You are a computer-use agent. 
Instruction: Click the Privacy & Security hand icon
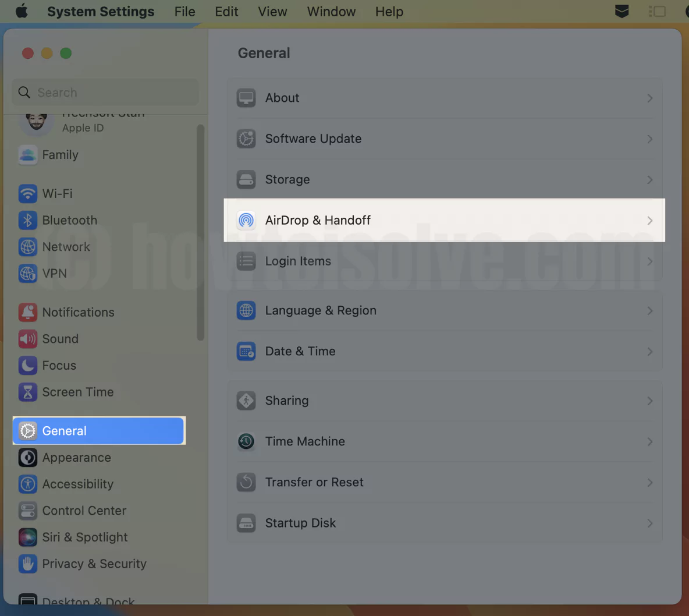[x=28, y=564]
